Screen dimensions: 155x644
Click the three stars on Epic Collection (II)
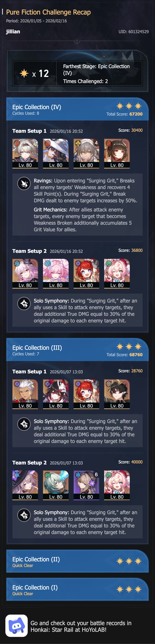click(x=129, y=561)
